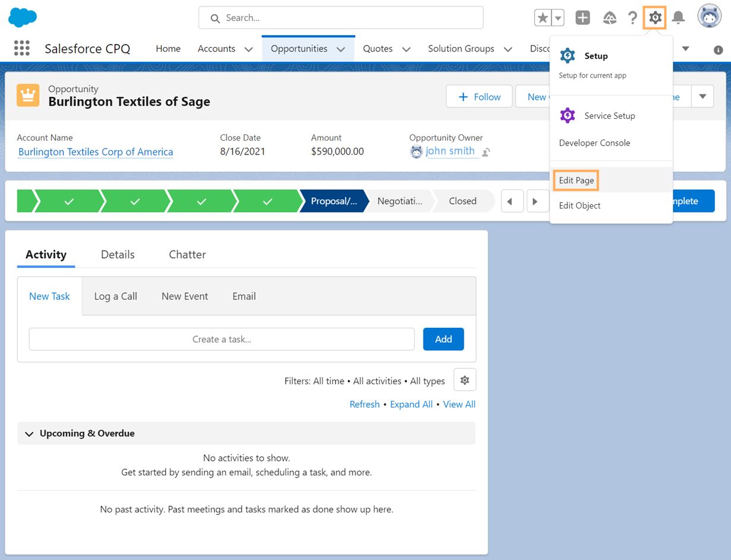Viewport: 731px width, 560px height.
Task: Open Burlington Textiles Corp of America link
Action: 96,152
